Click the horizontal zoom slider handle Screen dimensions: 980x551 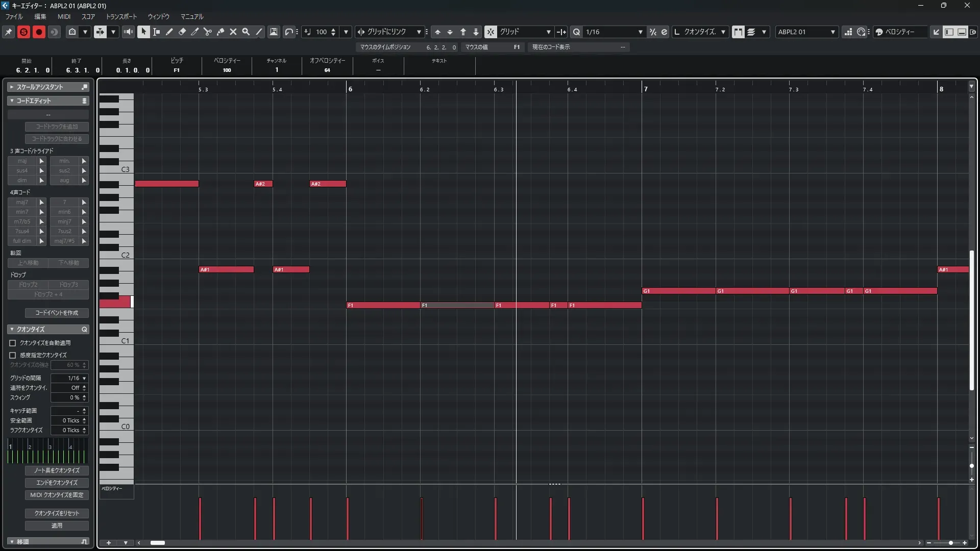950,543
